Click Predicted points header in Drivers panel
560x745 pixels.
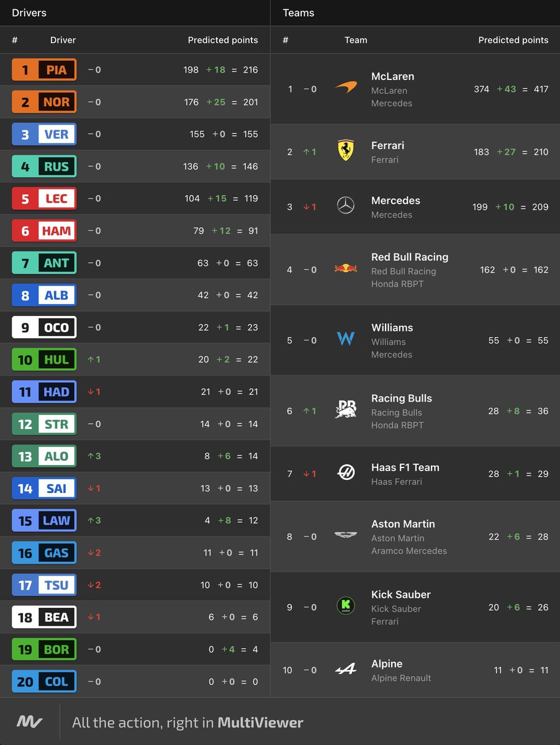pyautogui.click(x=223, y=40)
